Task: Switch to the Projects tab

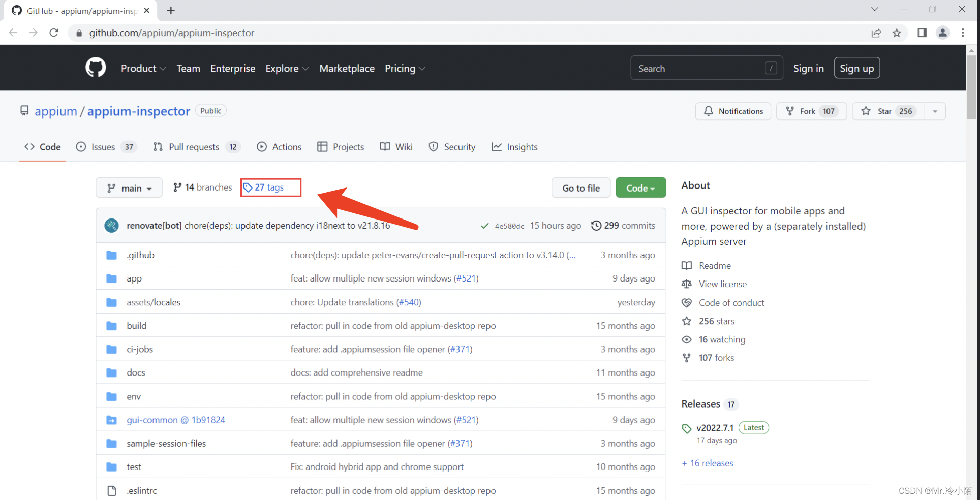Action: [341, 147]
